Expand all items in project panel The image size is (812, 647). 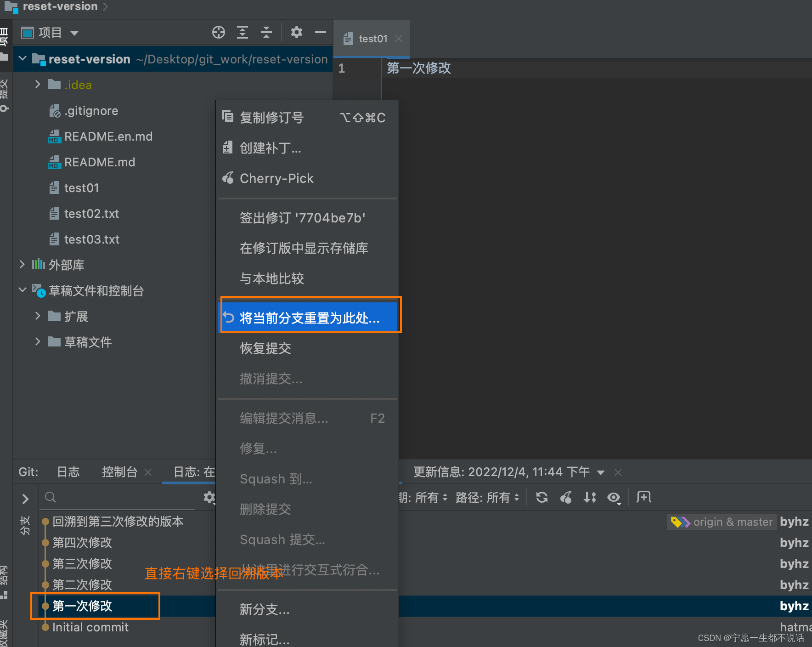click(242, 32)
